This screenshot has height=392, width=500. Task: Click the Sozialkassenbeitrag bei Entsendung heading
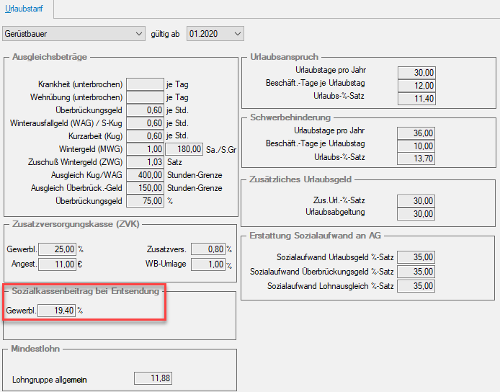85,291
